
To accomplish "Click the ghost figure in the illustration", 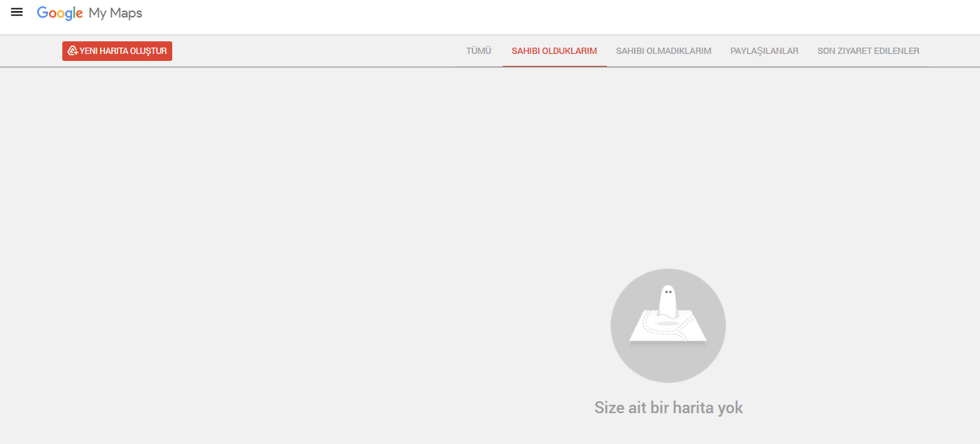I will point(668,303).
